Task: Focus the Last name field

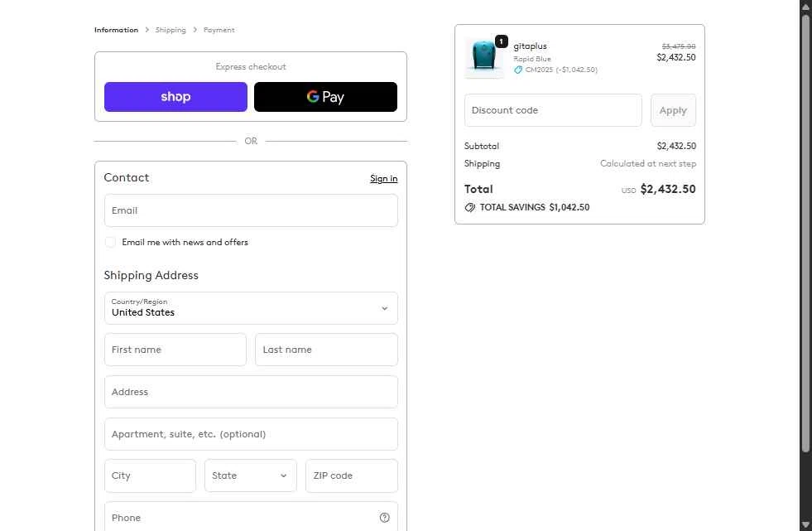Action: (326, 350)
